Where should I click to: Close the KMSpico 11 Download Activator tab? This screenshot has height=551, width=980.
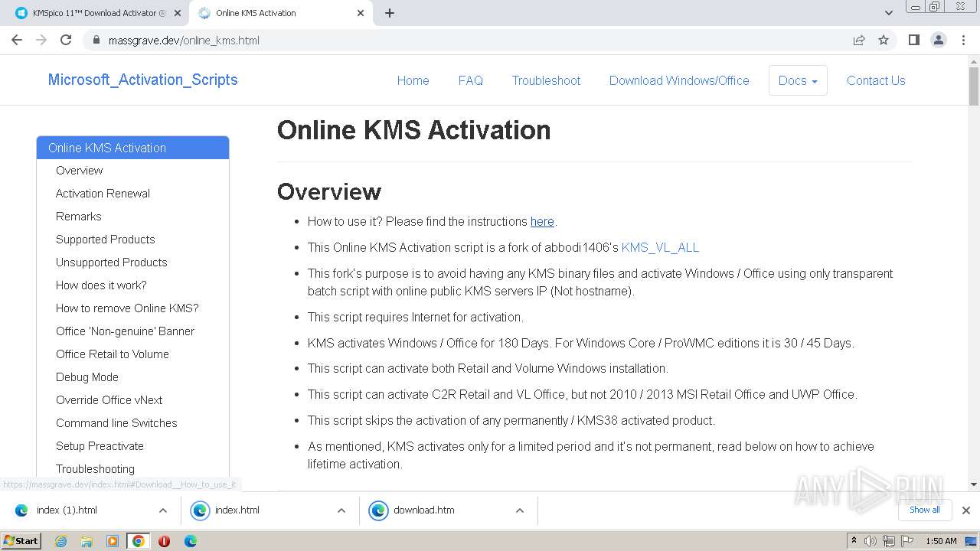178,13
